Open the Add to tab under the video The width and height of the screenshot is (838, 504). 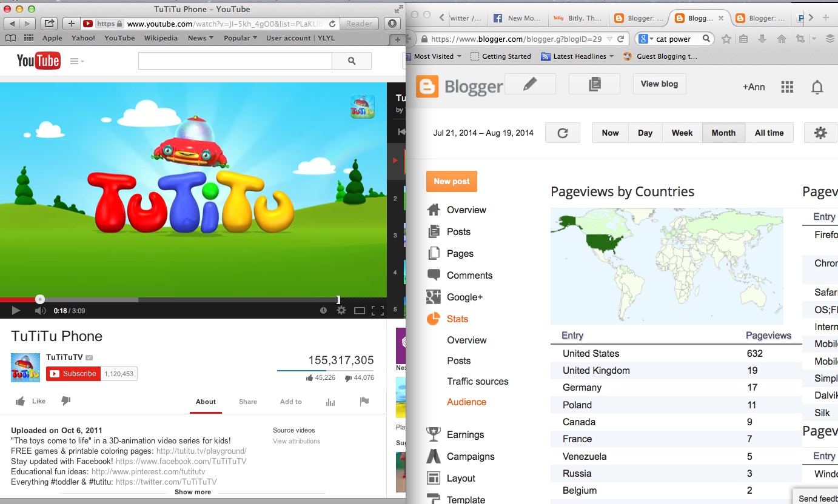pos(291,402)
